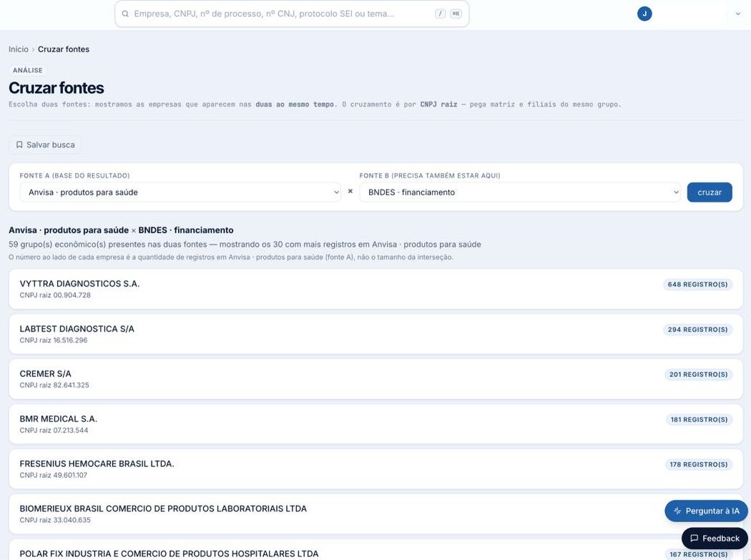Click the 167 REGISTRO(S) badge

698,554
